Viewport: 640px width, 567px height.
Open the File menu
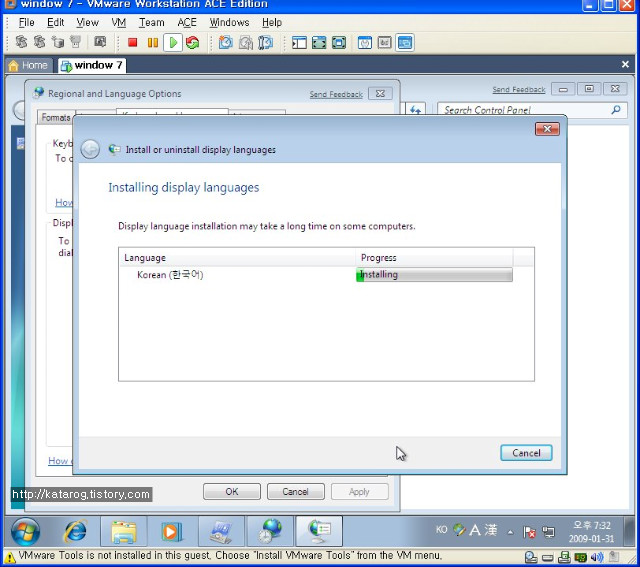point(26,22)
